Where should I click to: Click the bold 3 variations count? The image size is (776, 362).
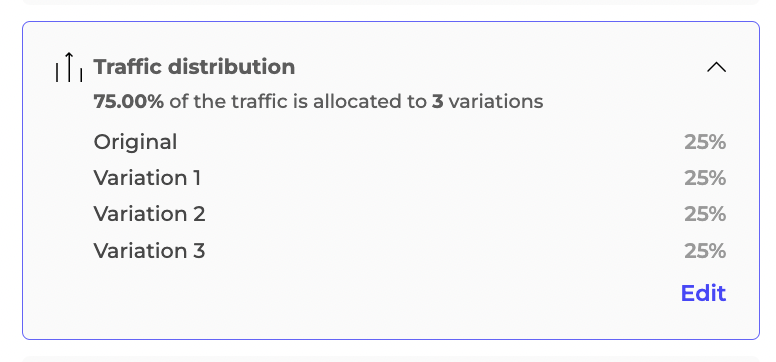point(437,102)
